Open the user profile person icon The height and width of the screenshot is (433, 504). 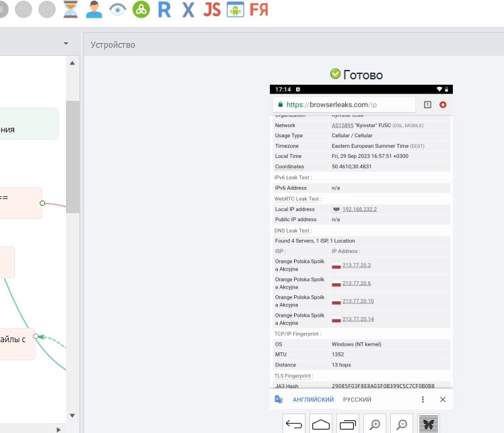pos(94,9)
